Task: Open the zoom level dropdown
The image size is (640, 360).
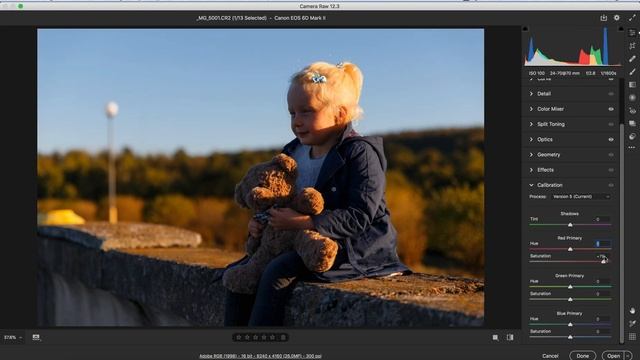Action: [x=12, y=338]
